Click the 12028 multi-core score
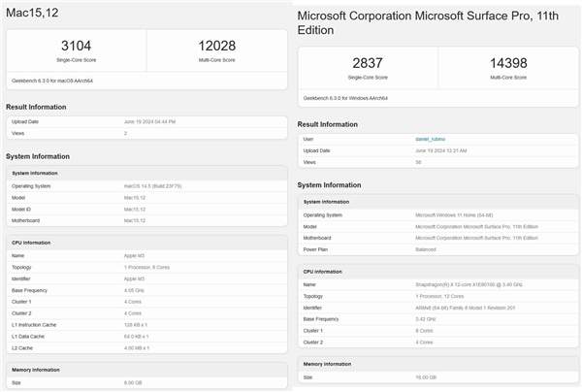This screenshot has width=582, height=392. coord(215,46)
